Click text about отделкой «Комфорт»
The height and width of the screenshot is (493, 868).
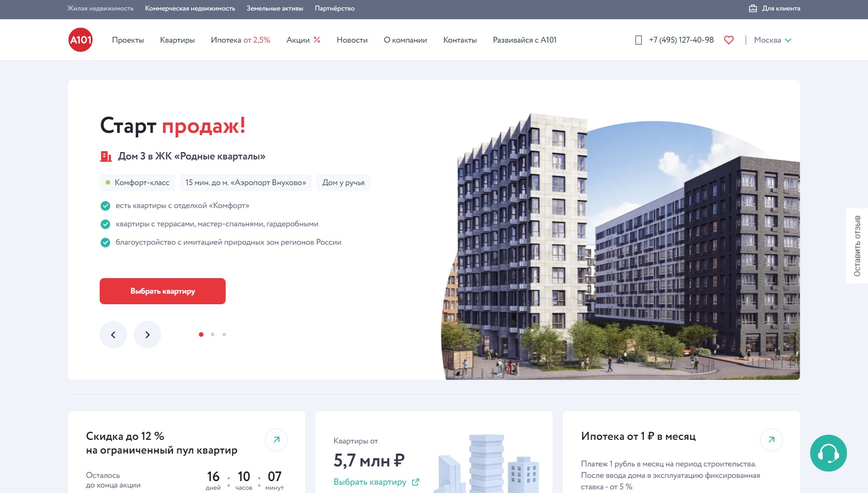point(182,206)
